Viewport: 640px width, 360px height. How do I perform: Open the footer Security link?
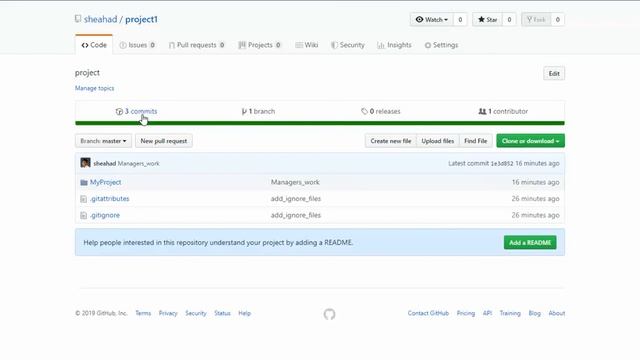pyautogui.click(x=196, y=313)
